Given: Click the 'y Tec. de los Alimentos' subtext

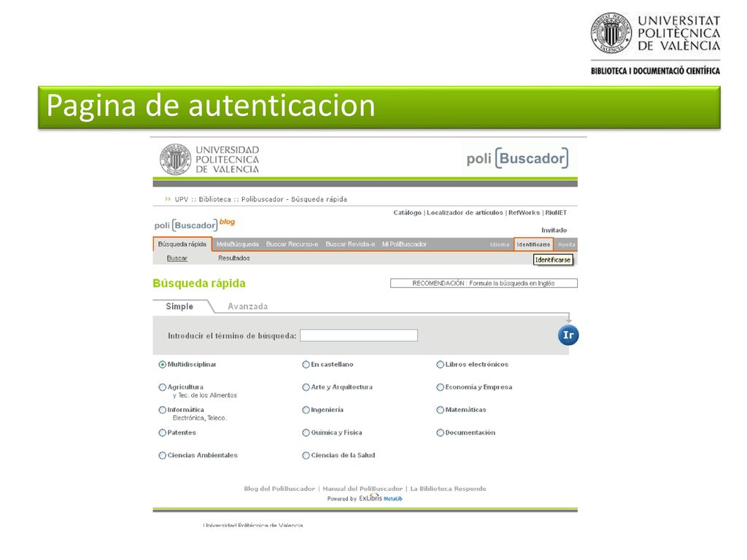Looking at the screenshot, I should pyautogui.click(x=205, y=395).
